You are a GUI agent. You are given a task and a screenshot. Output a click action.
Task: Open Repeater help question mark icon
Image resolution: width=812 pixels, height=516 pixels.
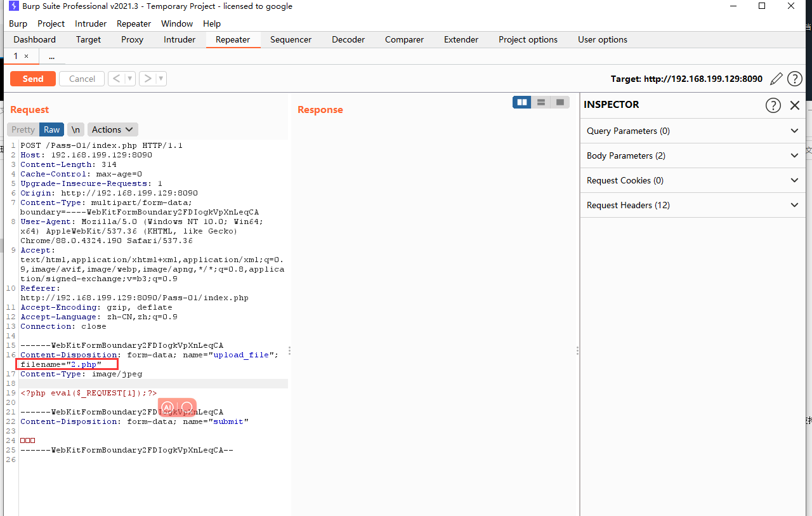click(x=795, y=79)
